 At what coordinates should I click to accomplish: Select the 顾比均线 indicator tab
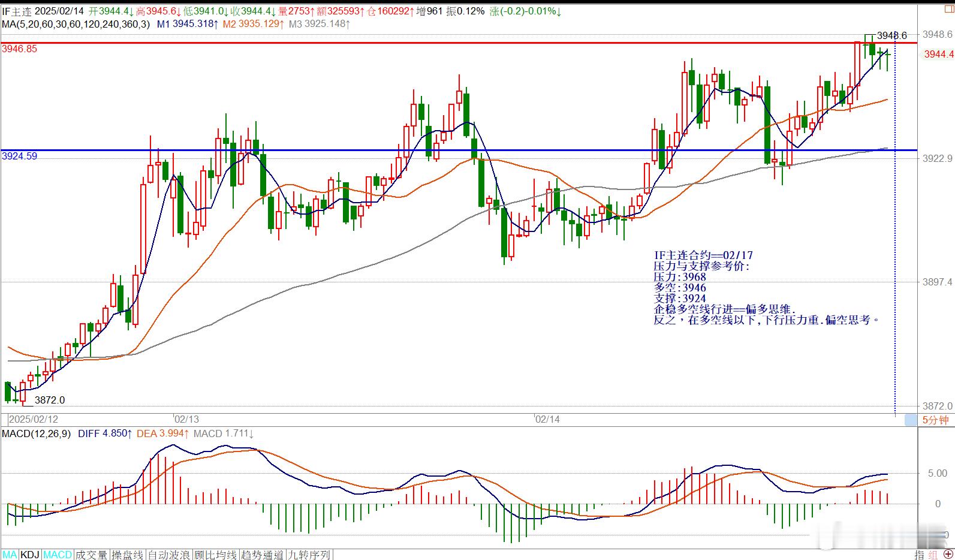click(215, 555)
